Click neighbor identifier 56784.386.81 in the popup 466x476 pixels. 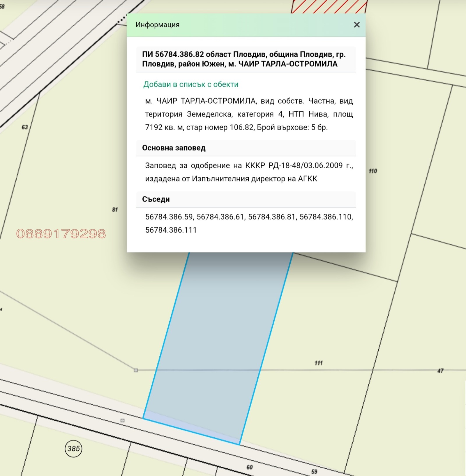pos(272,217)
